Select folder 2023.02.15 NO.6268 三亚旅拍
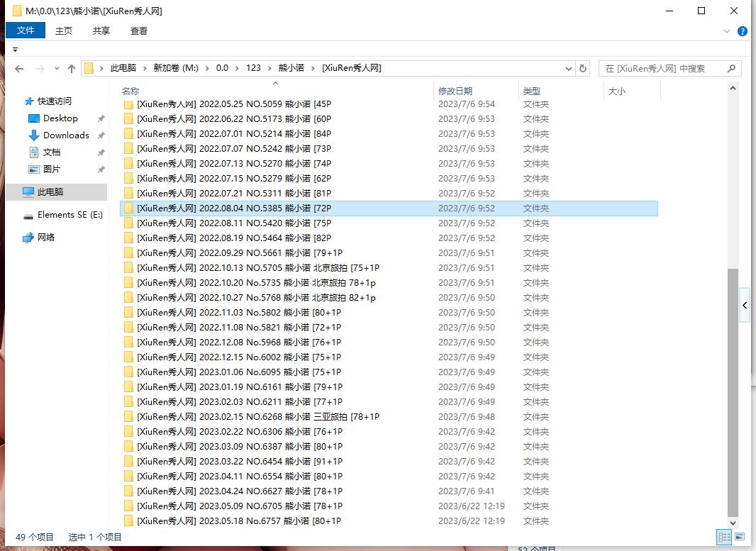The height and width of the screenshot is (551, 756). [x=389, y=416]
